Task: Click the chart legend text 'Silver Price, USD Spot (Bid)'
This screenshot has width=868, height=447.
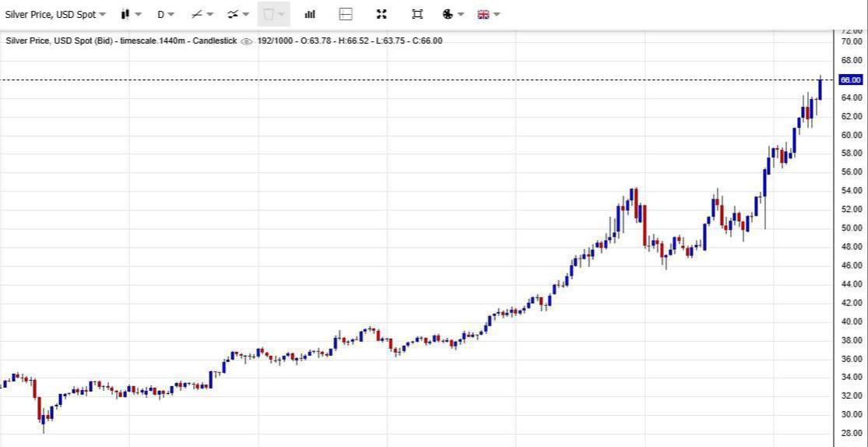Action: pos(59,40)
